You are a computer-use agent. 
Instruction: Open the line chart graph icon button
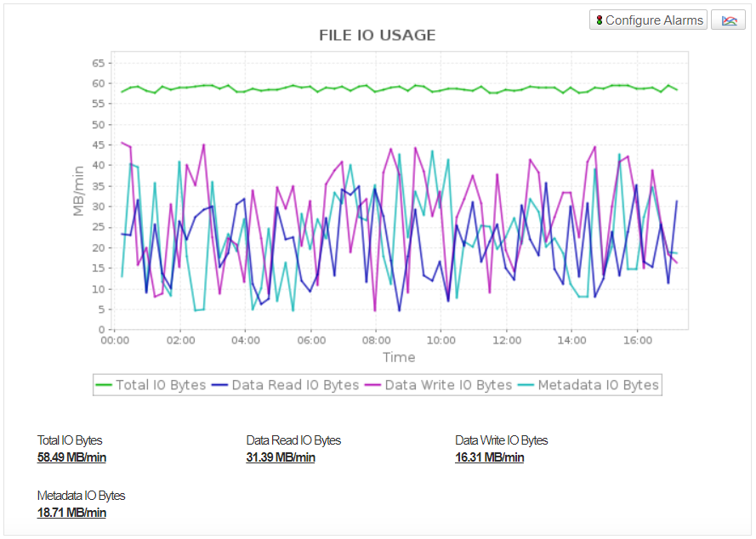point(728,20)
